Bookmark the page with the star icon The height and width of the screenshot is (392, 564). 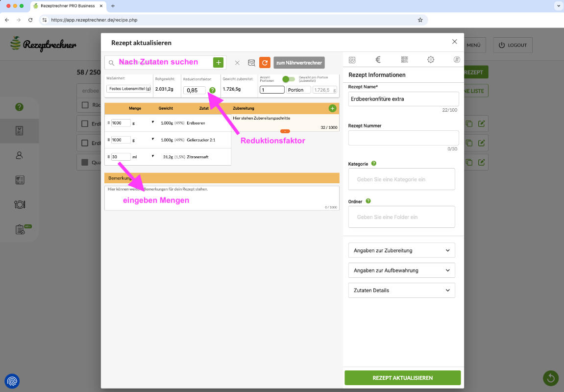tap(420, 20)
